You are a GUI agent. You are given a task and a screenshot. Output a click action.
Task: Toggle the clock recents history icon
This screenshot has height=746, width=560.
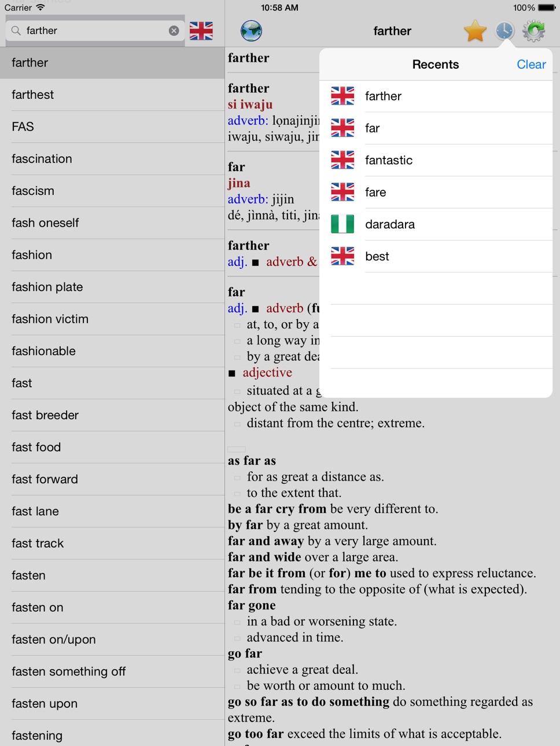click(504, 31)
